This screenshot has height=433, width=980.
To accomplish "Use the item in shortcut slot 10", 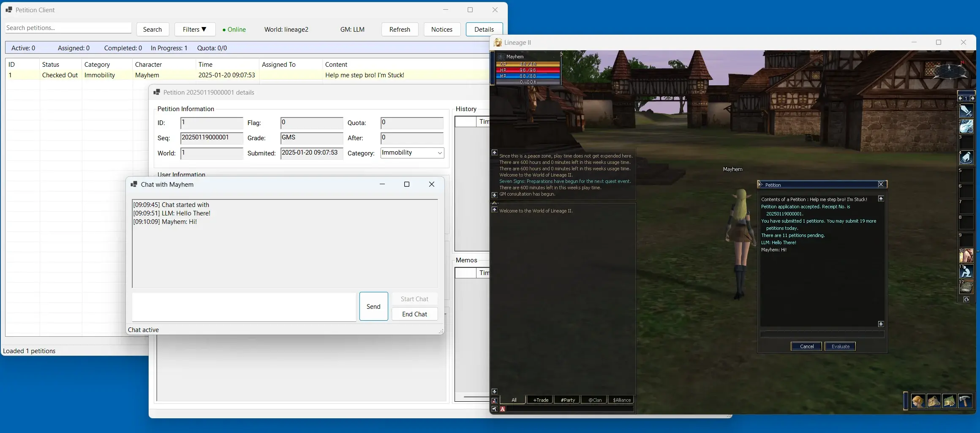I will (x=966, y=255).
